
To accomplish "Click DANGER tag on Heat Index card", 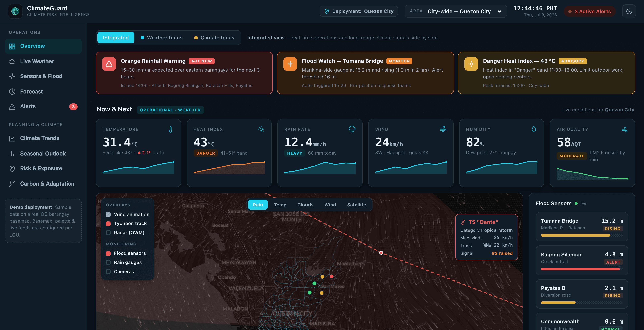I will click(x=205, y=153).
